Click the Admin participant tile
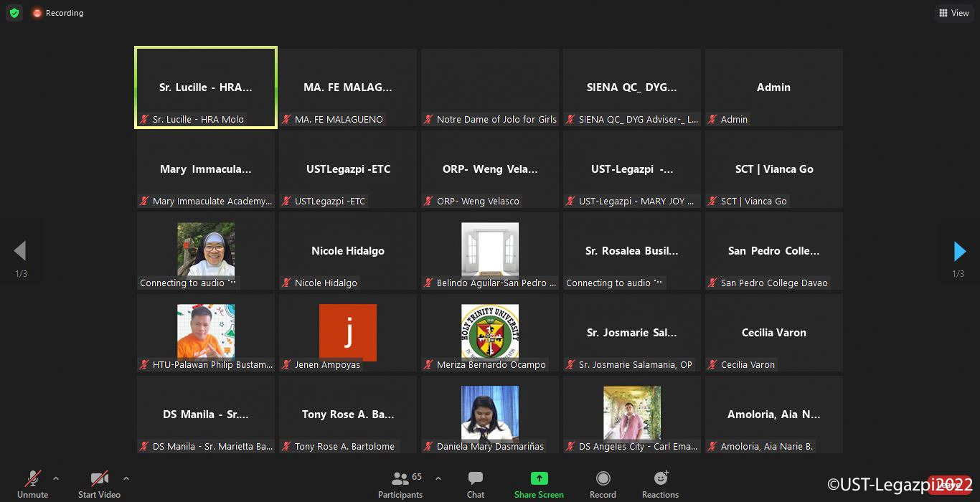 click(x=773, y=87)
